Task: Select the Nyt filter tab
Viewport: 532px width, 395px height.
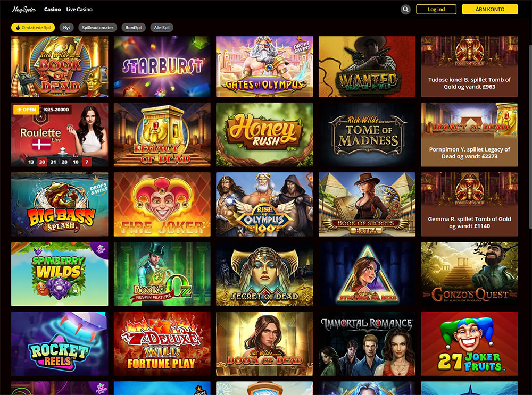Action: pos(66,28)
